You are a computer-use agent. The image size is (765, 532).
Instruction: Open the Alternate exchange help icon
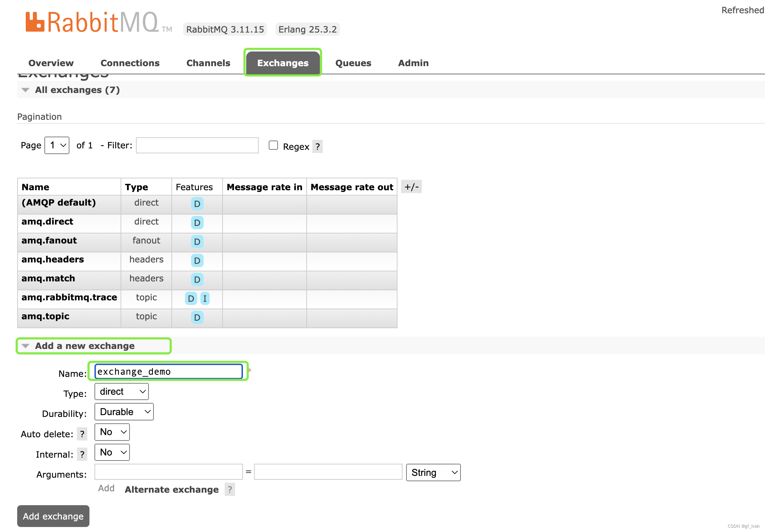coord(230,489)
